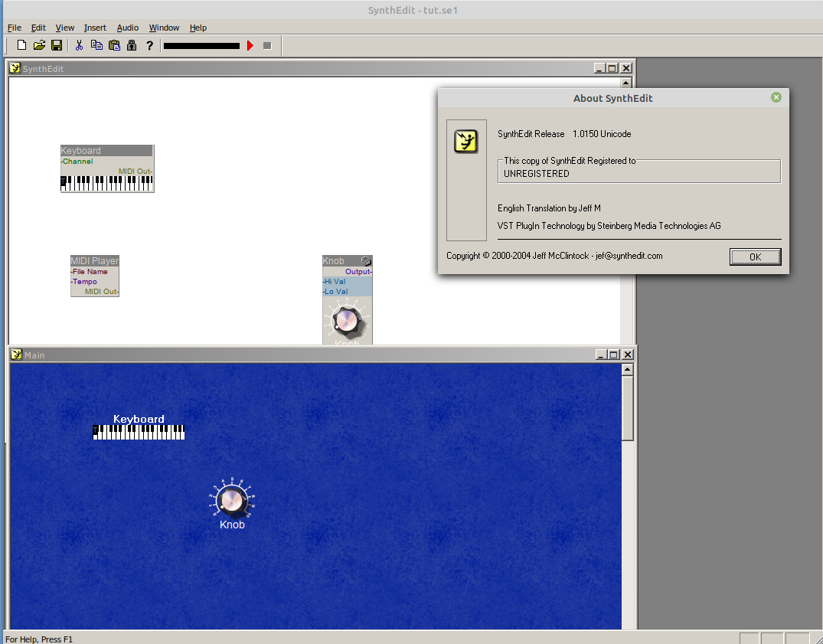The width and height of the screenshot is (823, 644).
Task: Click the SynthEdit structure window title icon
Action: click(x=15, y=68)
